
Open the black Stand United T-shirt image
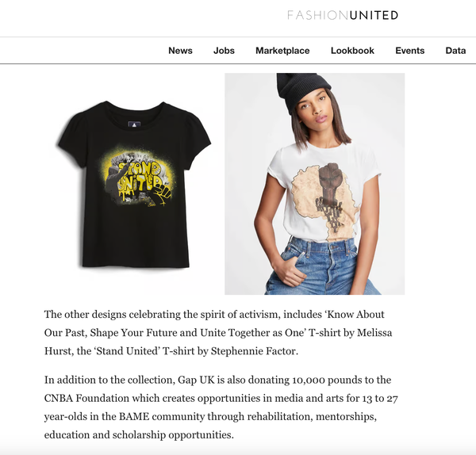pos(134,184)
